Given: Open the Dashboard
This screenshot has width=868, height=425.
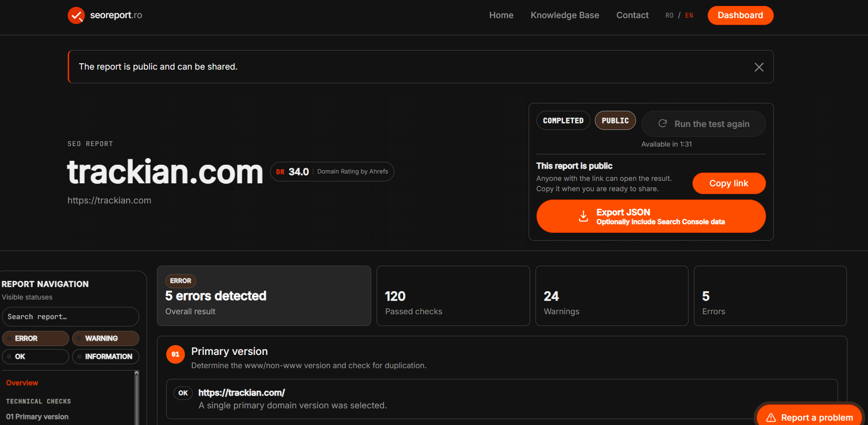Looking at the screenshot, I should 740,15.
